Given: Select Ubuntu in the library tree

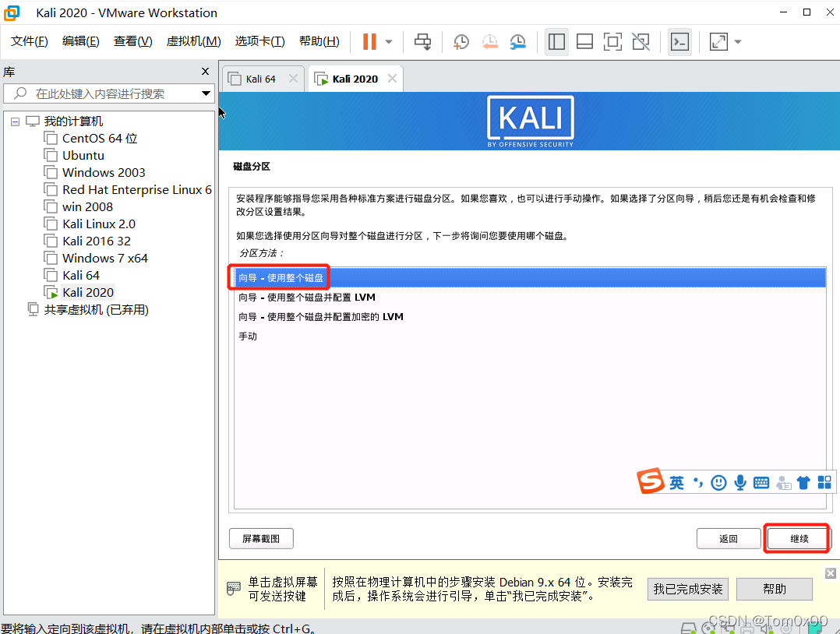Looking at the screenshot, I should tap(83, 156).
